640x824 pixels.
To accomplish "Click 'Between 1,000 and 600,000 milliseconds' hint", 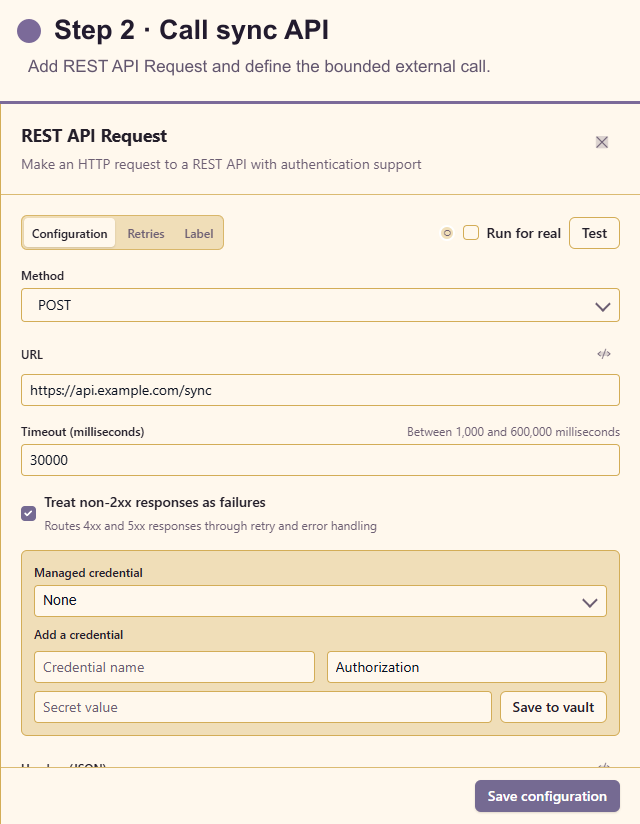I will [x=513, y=432].
